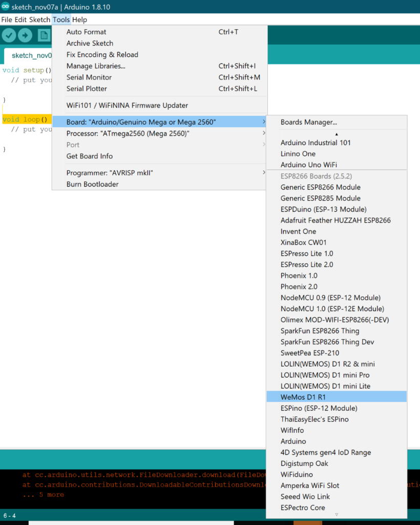Select SparkFun ESP8266 Thing
The height and width of the screenshot is (525, 420).
[x=337, y=331]
